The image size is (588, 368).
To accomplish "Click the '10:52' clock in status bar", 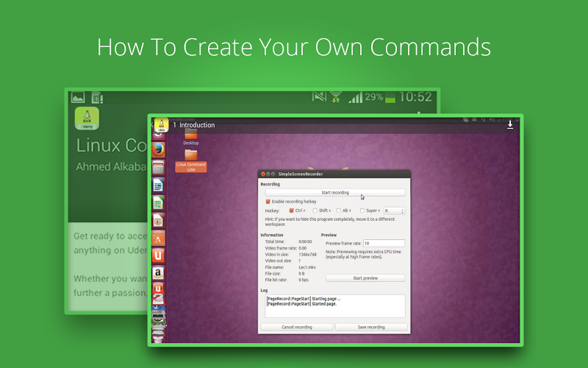I will pos(415,97).
